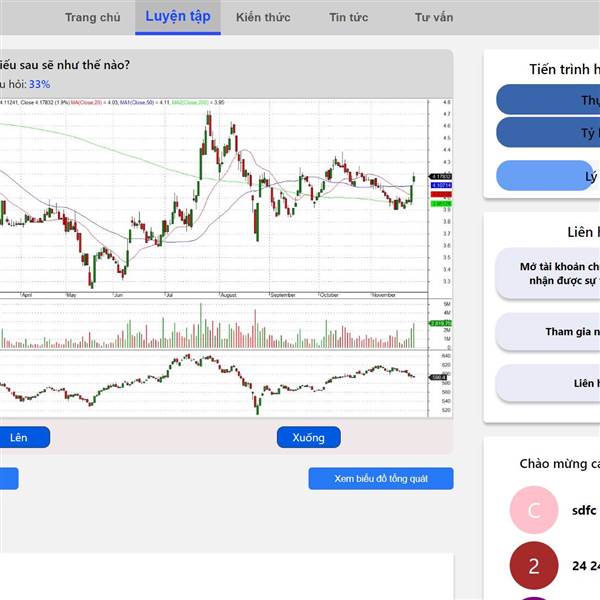600x600 pixels.
Task: Choose the Xuống answer button
Action: pyautogui.click(x=308, y=437)
